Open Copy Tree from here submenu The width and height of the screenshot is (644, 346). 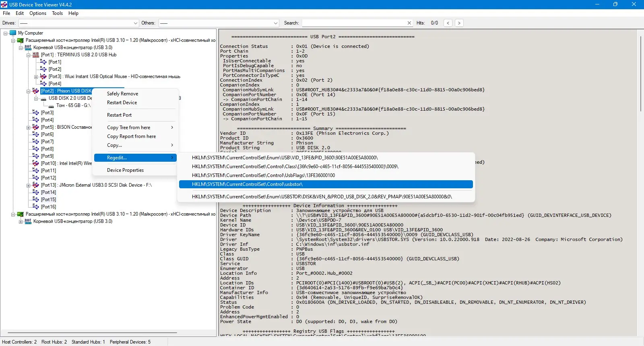pyautogui.click(x=135, y=128)
